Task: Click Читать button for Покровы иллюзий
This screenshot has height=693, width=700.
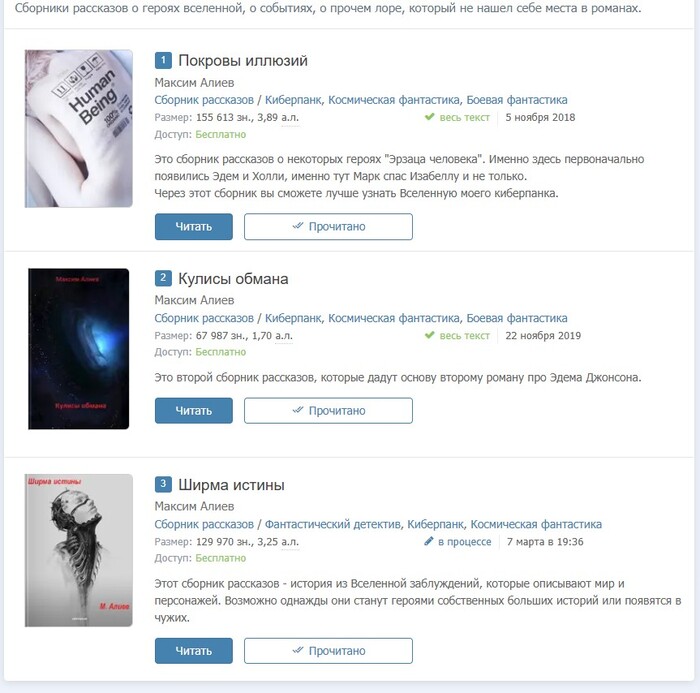Action: [194, 226]
